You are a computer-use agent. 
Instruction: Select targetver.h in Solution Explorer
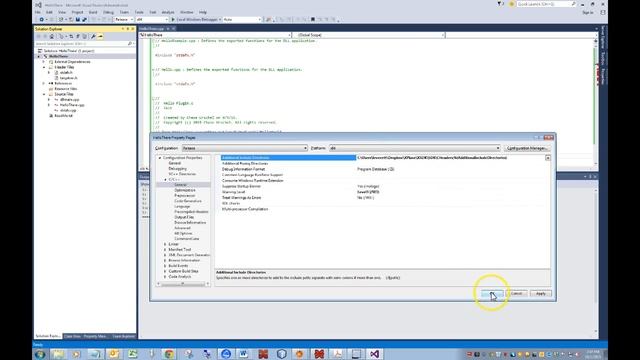tap(68, 78)
